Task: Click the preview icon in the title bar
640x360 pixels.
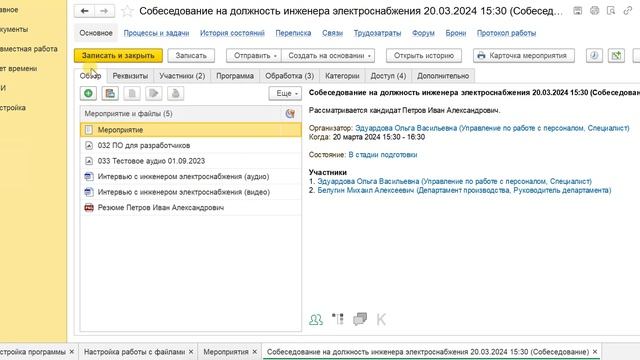Action: coord(611,11)
